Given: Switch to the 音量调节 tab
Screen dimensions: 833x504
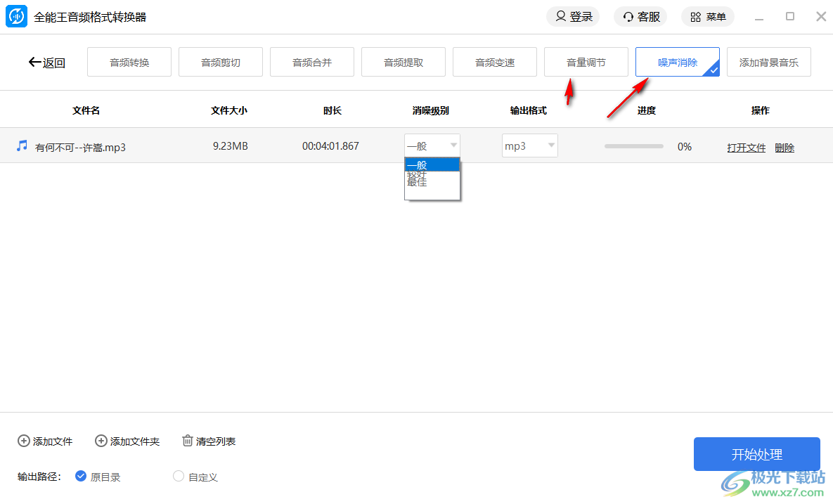Looking at the screenshot, I should (586, 62).
